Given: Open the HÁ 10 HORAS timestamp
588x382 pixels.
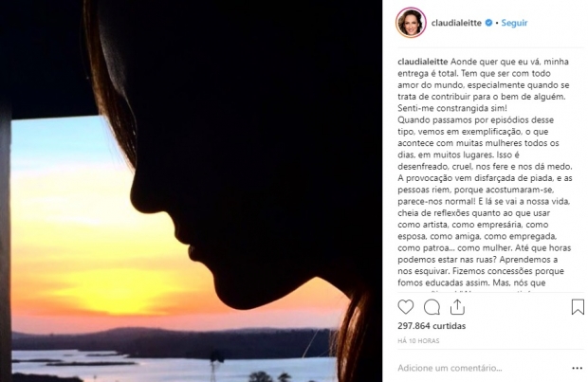Looking at the screenshot, I should click(x=418, y=340).
